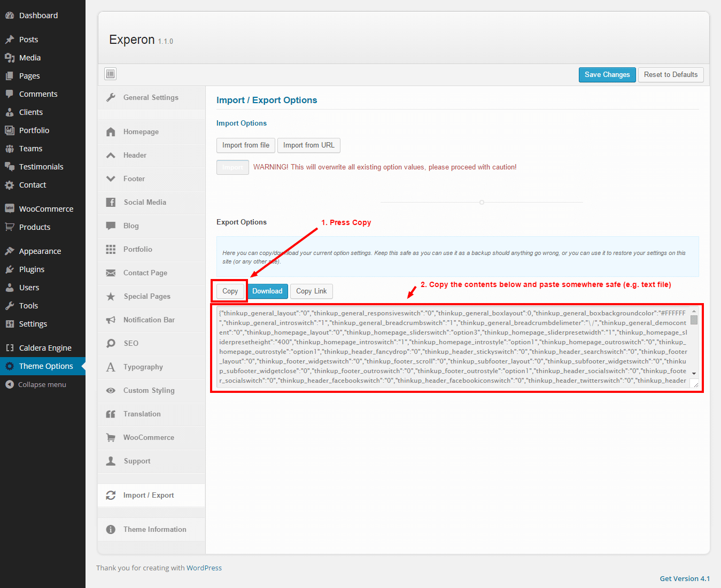This screenshot has width=721, height=588.
Task: Open the Support tab
Action: point(151,461)
